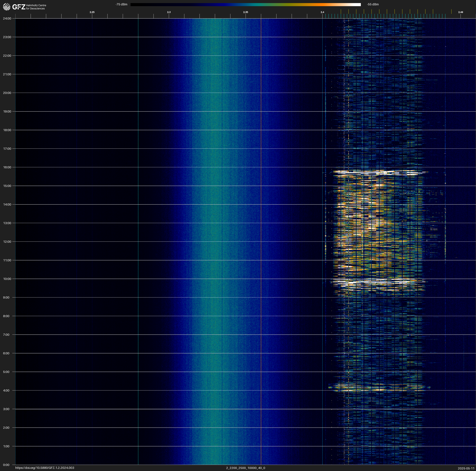Select the 2.4 frequency axis label

click(322, 12)
